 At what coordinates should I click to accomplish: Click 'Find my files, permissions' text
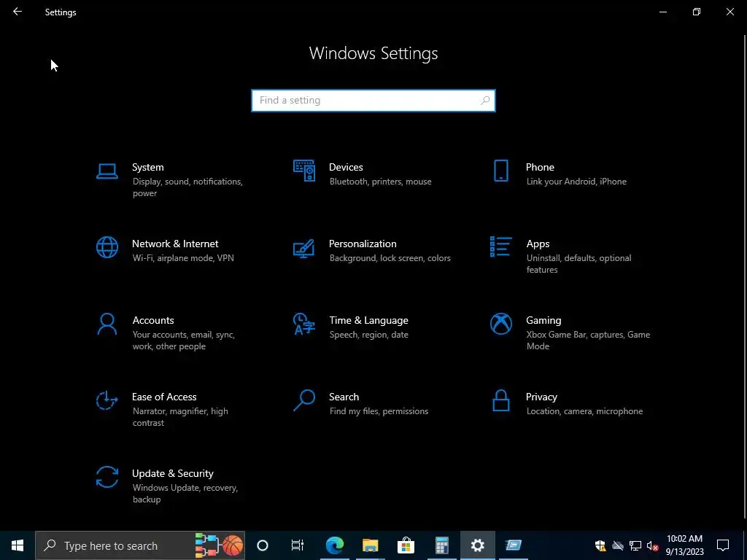click(379, 411)
